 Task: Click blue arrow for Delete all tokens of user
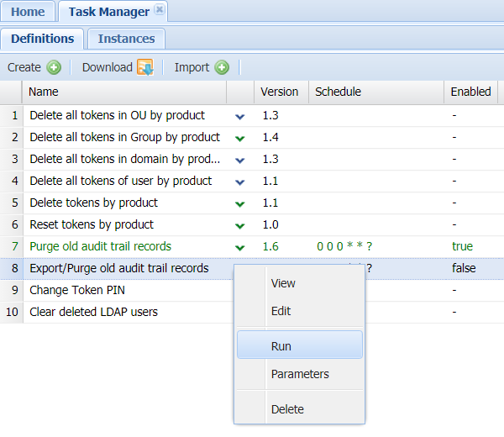tap(240, 182)
